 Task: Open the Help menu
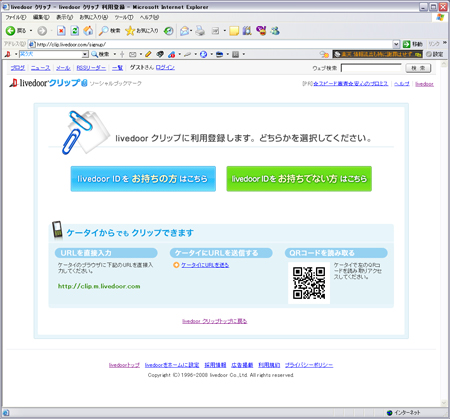coord(149,17)
